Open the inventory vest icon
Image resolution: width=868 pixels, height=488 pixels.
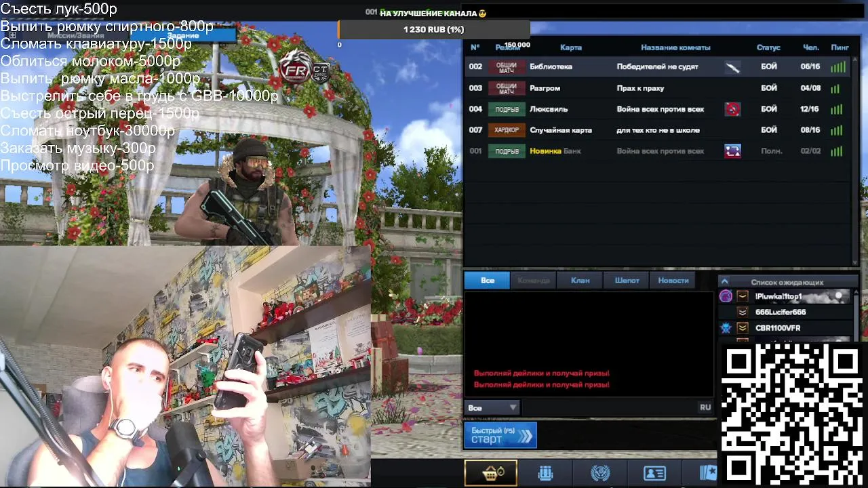545,473
